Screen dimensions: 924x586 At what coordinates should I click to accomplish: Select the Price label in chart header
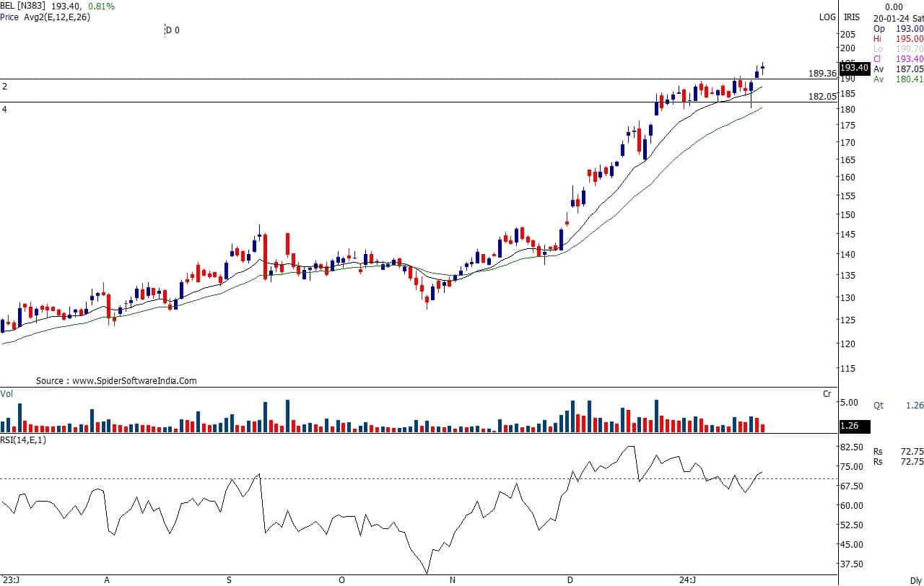(9, 17)
